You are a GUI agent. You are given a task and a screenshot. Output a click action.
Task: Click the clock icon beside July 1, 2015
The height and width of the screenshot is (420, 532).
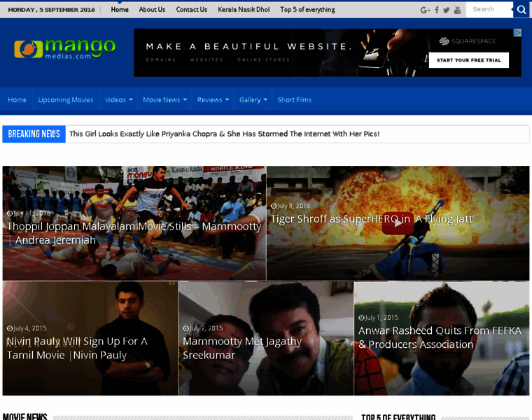point(361,318)
